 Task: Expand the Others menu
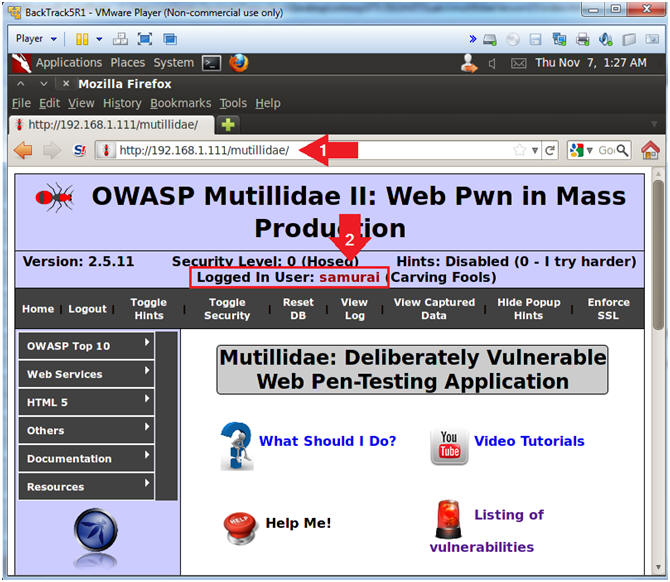(x=86, y=430)
